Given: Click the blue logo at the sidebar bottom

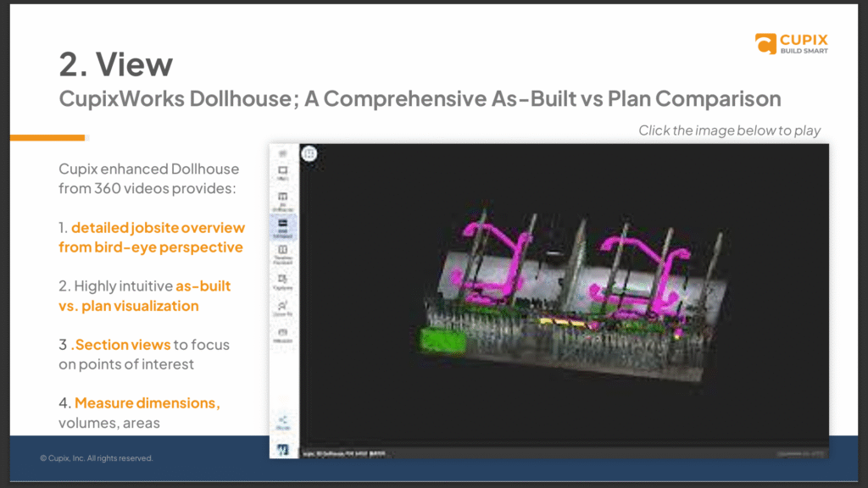Looking at the screenshot, I should pyautogui.click(x=283, y=449).
